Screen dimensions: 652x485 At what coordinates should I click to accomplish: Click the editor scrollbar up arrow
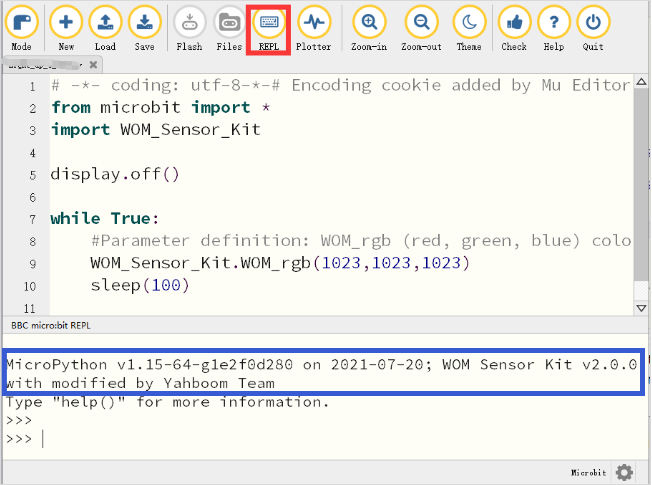coord(641,82)
